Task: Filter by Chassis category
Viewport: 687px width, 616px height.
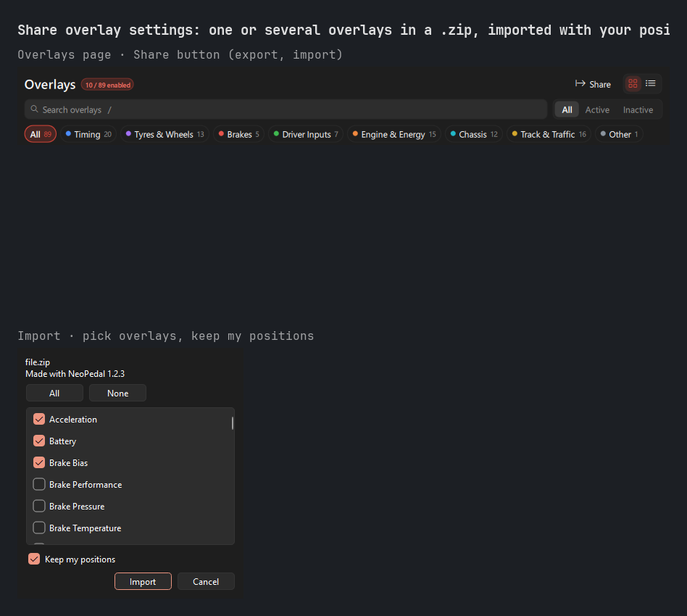Action: 474,135
